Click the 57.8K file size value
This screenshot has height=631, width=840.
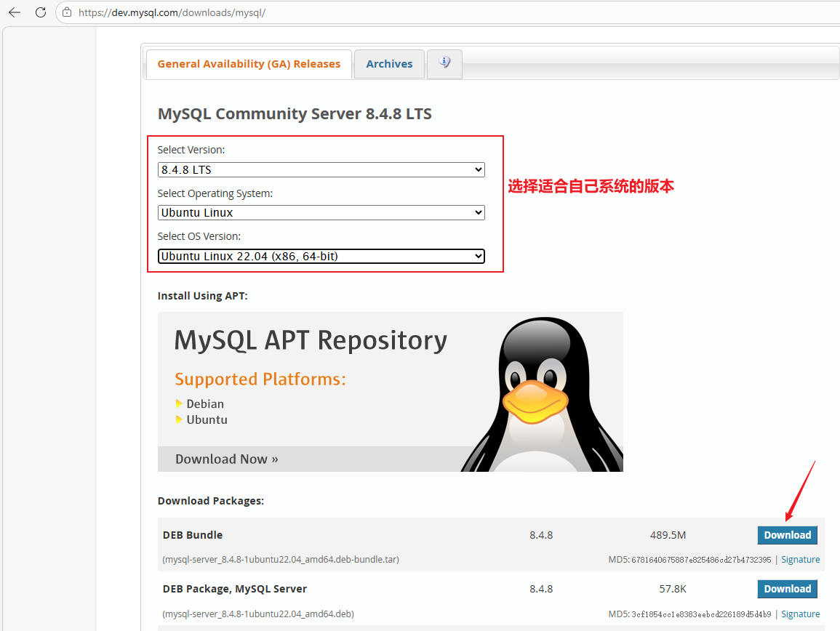click(x=672, y=589)
